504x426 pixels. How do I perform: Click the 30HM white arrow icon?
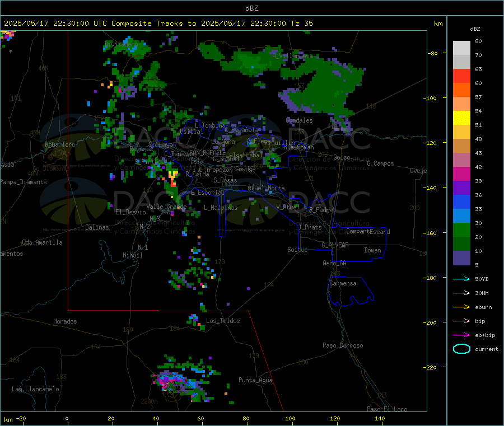[x=461, y=293]
